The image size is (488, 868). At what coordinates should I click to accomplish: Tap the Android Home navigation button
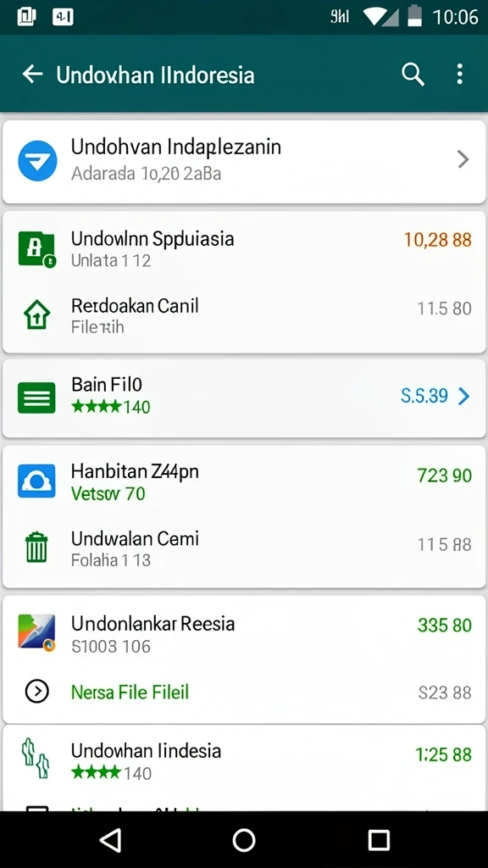pos(244,840)
